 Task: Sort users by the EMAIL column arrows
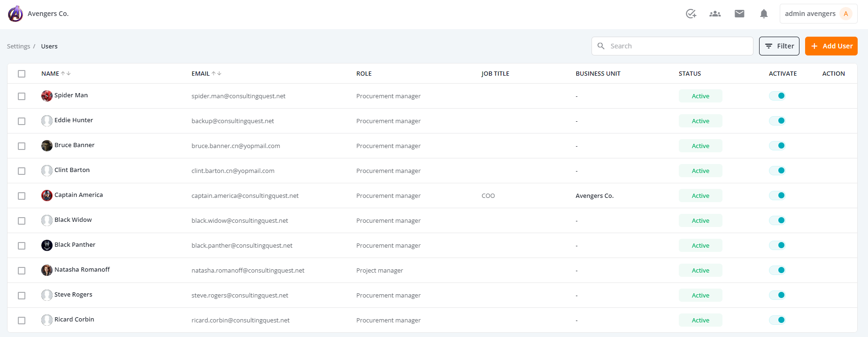tap(216, 74)
